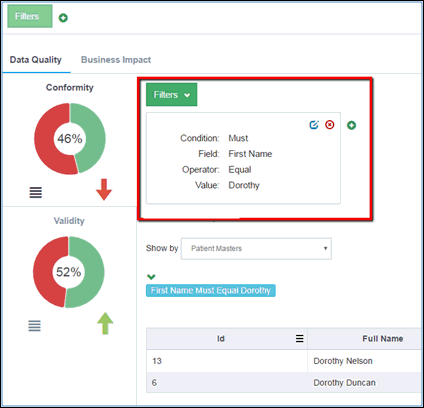Open Conformity list menu icon

coord(36,192)
